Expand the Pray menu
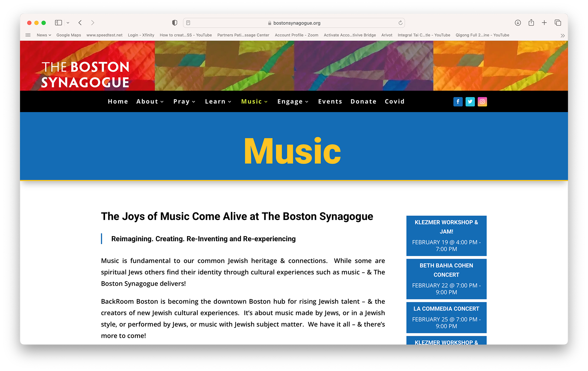588x371 pixels. click(184, 102)
